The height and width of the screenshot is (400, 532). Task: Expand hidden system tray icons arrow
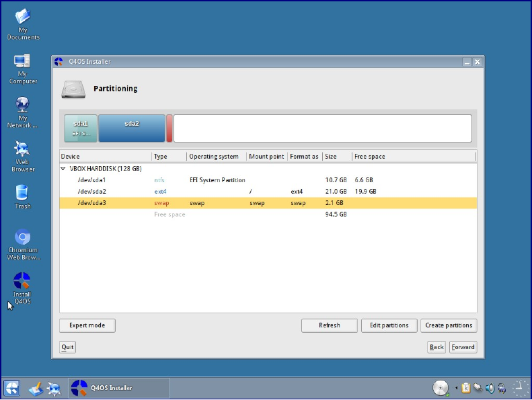(457, 388)
